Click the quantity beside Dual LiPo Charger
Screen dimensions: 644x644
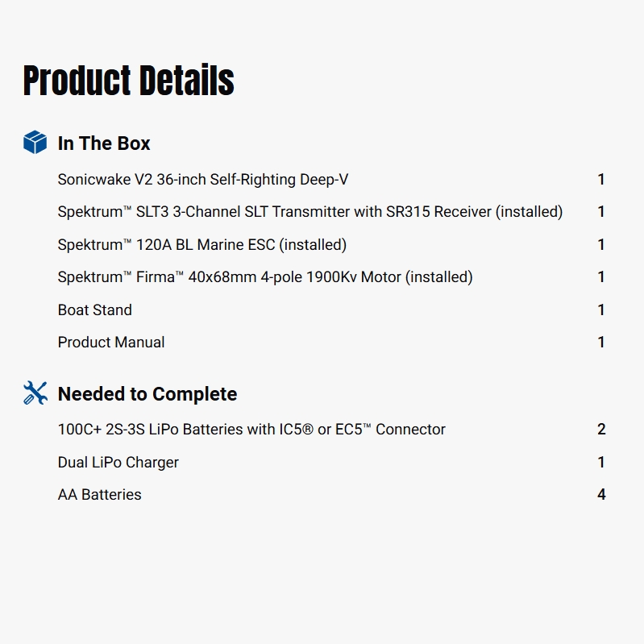(601, 463)
